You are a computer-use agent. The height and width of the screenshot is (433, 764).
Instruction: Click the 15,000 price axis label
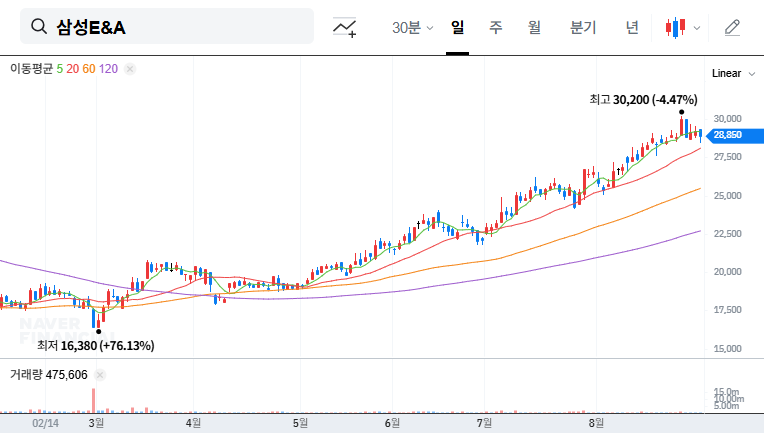click(x=727, y=349)
